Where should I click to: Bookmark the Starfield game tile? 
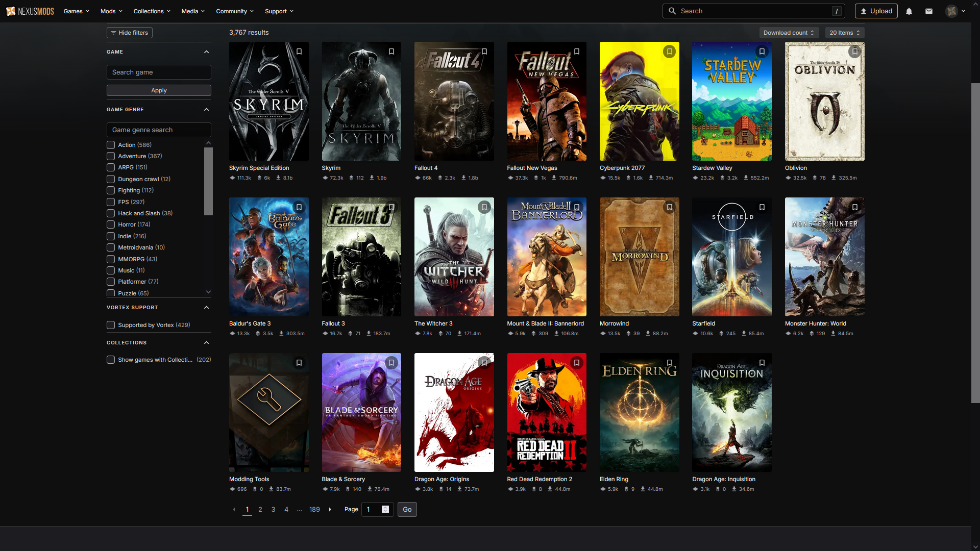point(762,207)
